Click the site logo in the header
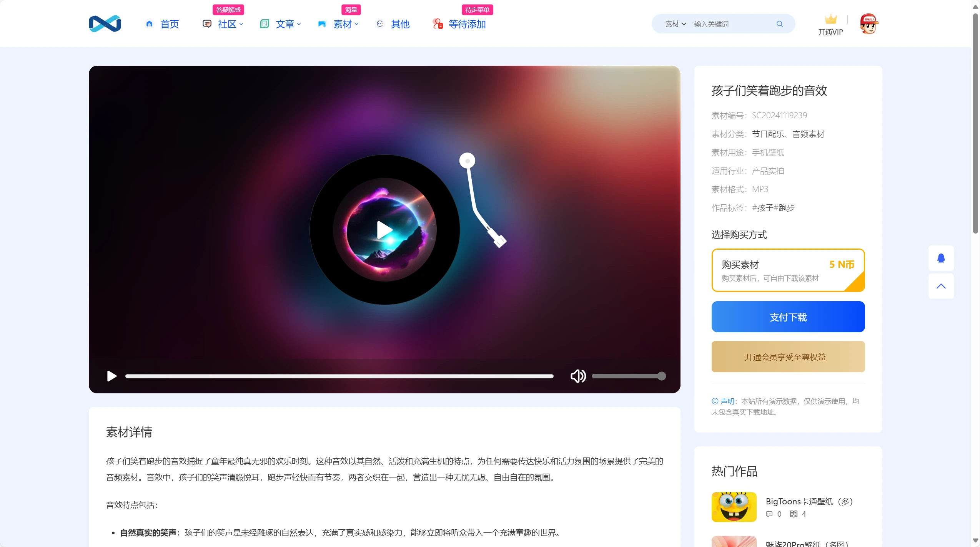980x547 pixels. 105,24
